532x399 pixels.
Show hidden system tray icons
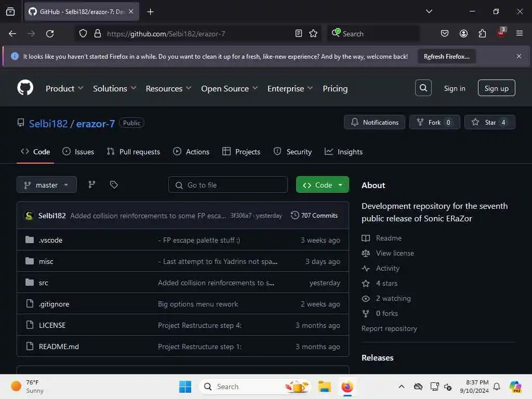(x=402, y=387)
